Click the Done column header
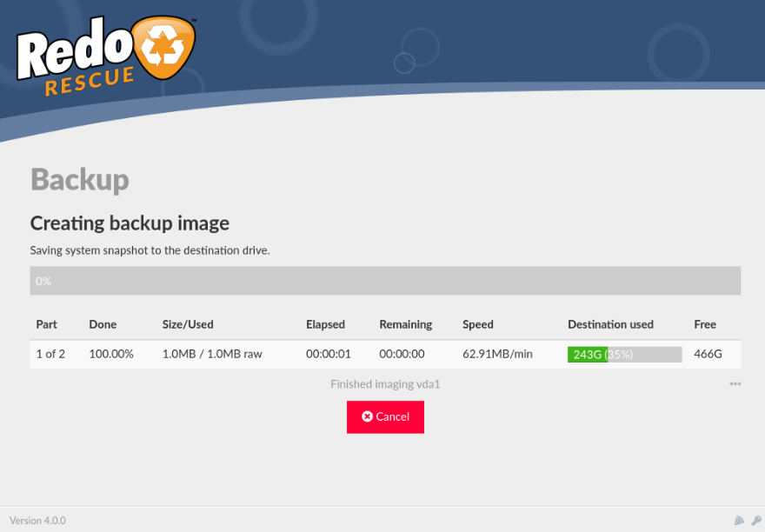This screenshot has width=765, height=532. [103, 324]
